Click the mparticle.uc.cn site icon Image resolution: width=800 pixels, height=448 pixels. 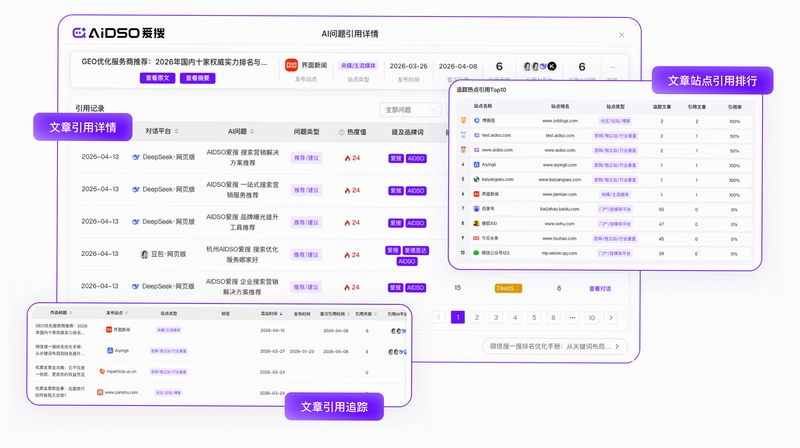pos(103,371)
